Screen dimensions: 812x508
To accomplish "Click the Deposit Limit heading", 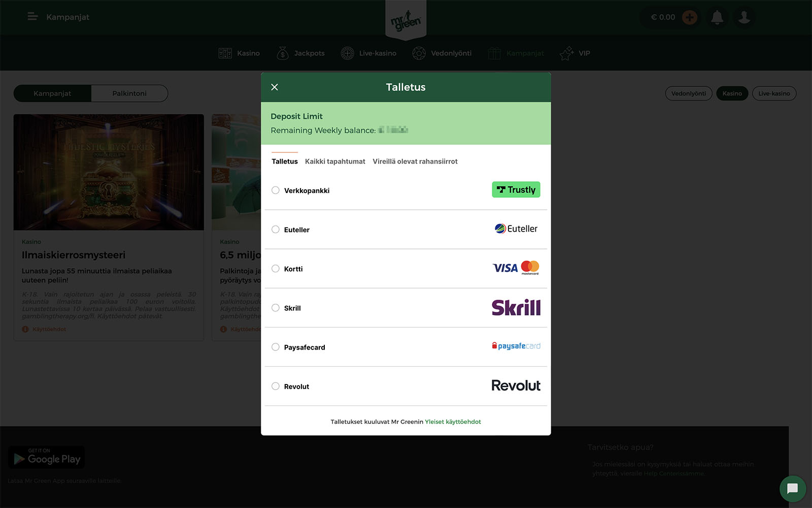I will click(x=296, y=116).
